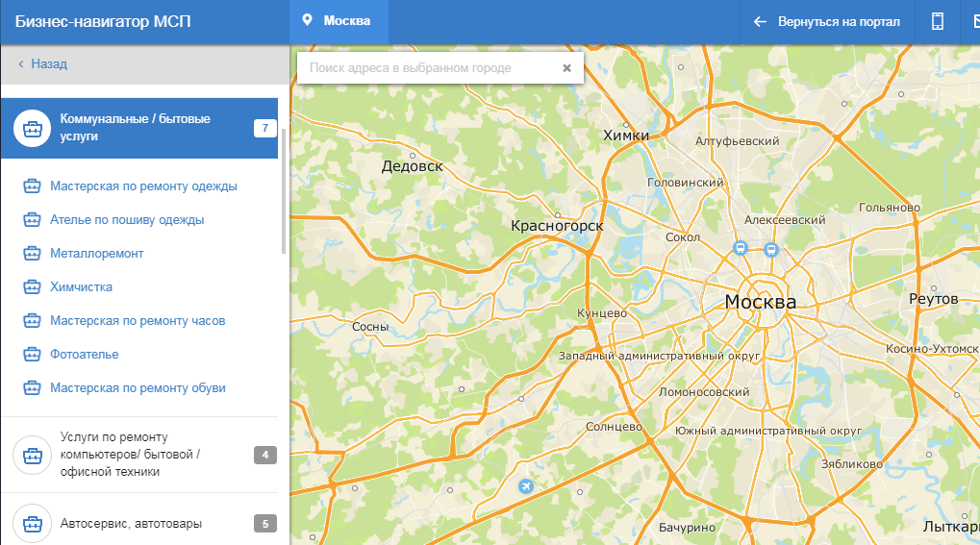
Task: Click the Кунцево label on the map
Action: pyautogui.click(x=602, y=313)
